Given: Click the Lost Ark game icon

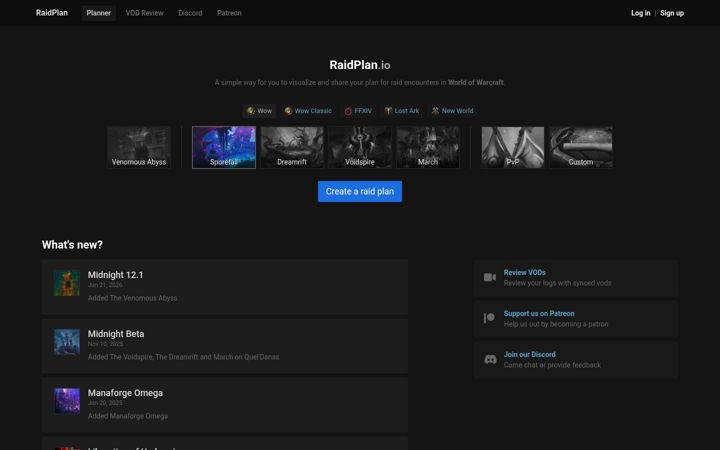Looking at the screenshot, I should [x=388, y=111].
